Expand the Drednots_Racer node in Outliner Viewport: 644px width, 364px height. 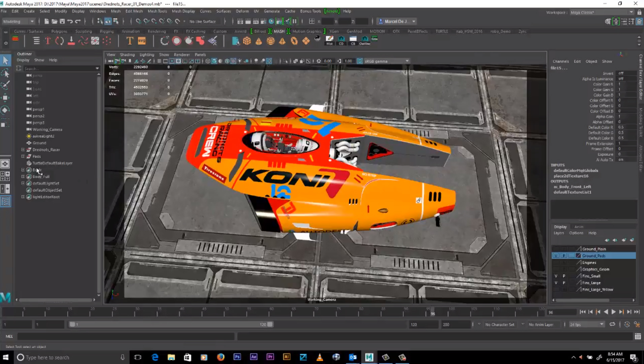tap(23, 149)
